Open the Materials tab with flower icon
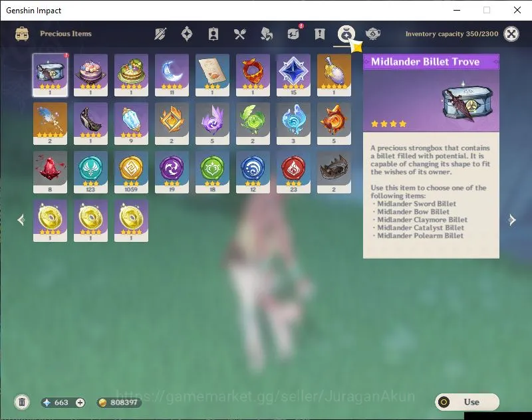The width and height of the screenshot is (532, 420). (x=267, y=34)
